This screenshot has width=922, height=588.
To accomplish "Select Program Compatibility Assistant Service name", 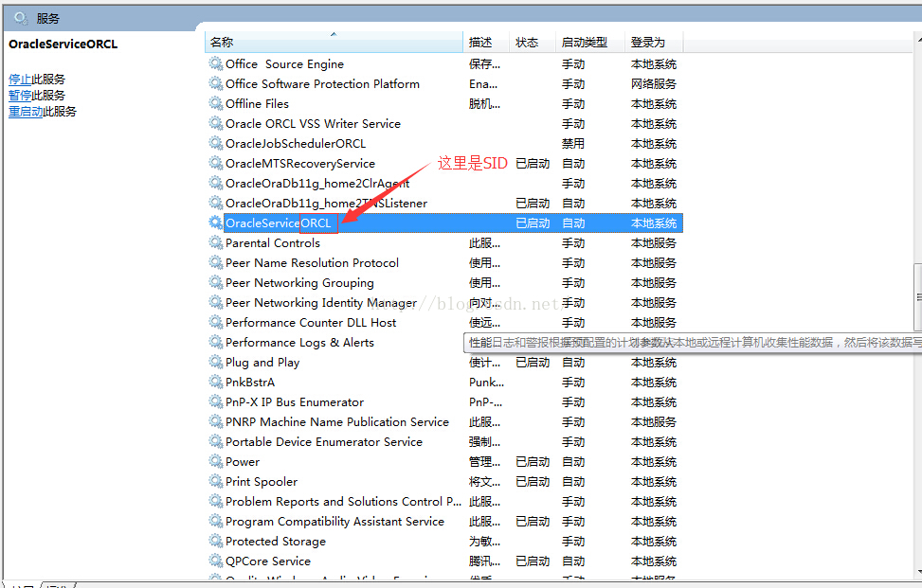I will (334, 522).
